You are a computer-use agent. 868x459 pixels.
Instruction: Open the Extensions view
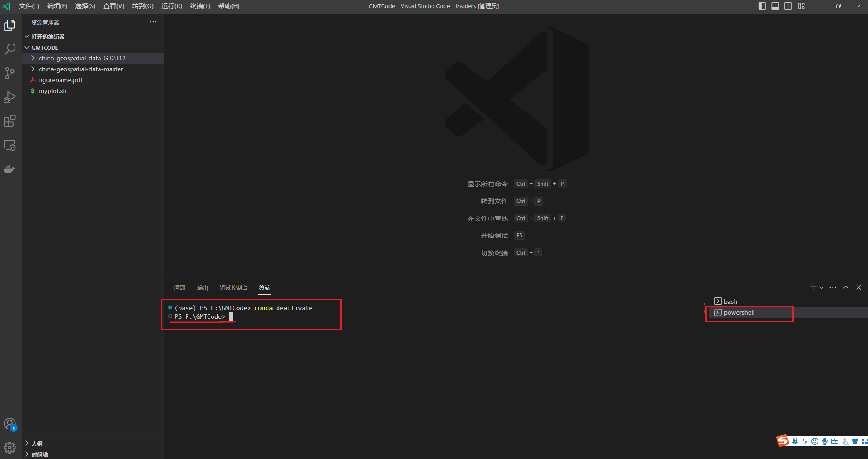click(10, 121)
